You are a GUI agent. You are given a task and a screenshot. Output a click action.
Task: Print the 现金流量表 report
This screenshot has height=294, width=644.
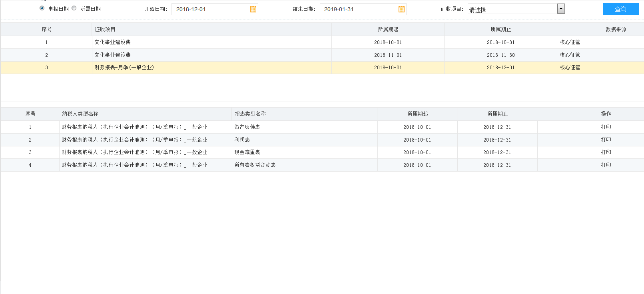click(x=606, y=152)
